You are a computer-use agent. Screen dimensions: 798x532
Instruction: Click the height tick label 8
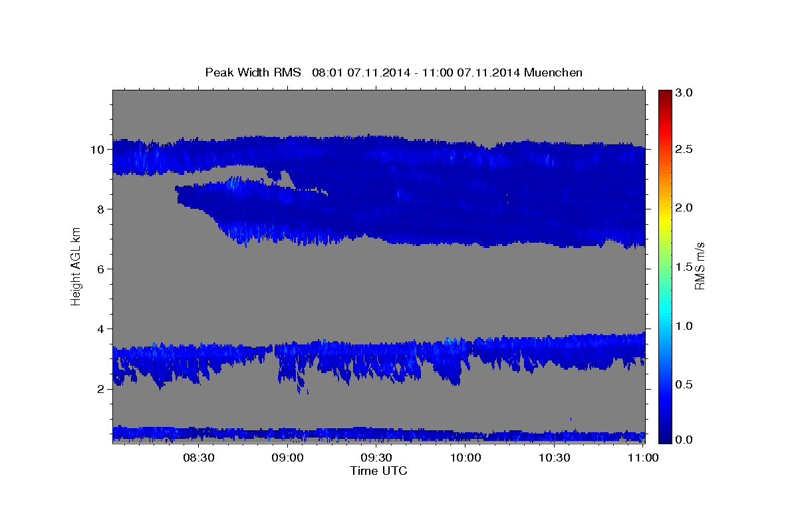pyautogui.click(x=100, y=209)
